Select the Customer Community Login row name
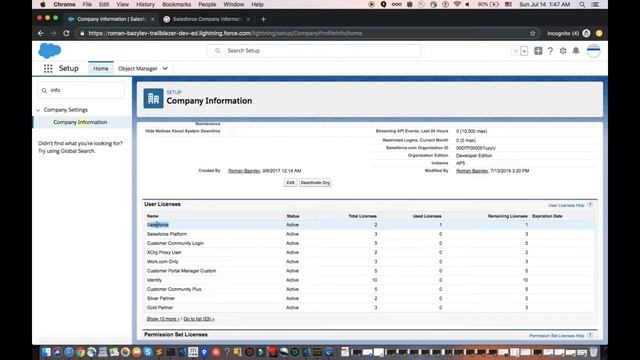This screenshot has height=360, width=640. pyautogui.click(x=175, y=243)
